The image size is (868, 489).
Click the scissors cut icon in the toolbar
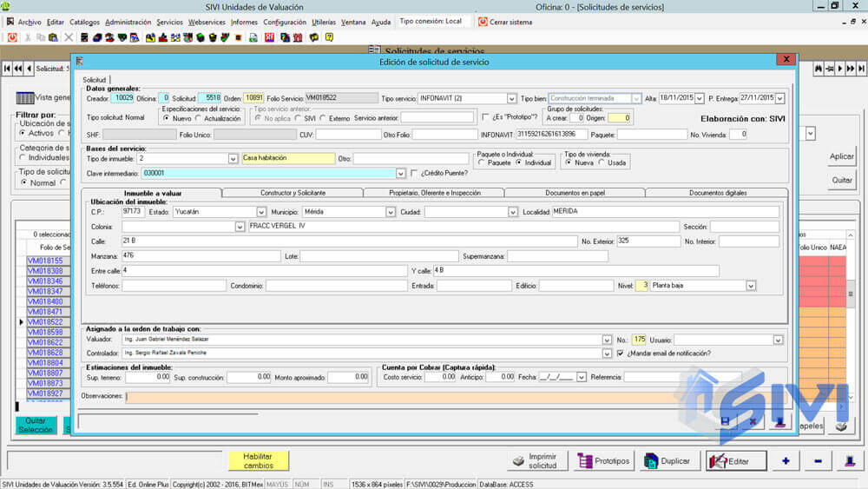click(28, 37)
